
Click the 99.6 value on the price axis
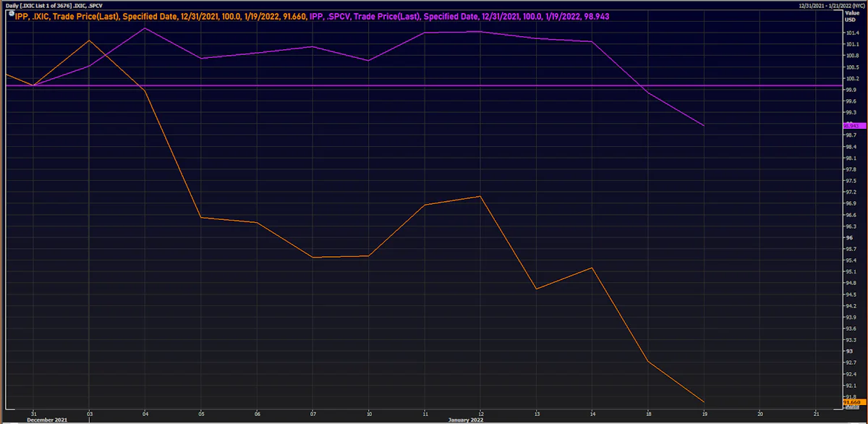pyautogui.click(x=851, y=101)
